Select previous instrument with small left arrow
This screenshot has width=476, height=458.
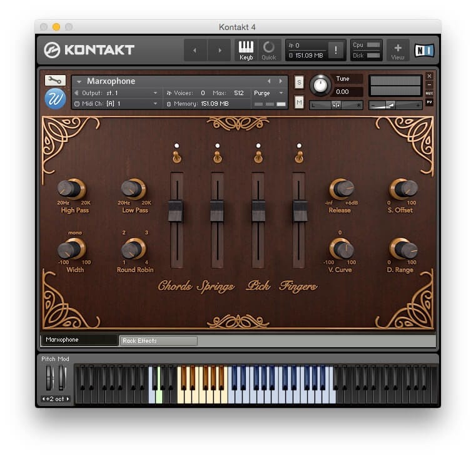[x=269, y=81]
